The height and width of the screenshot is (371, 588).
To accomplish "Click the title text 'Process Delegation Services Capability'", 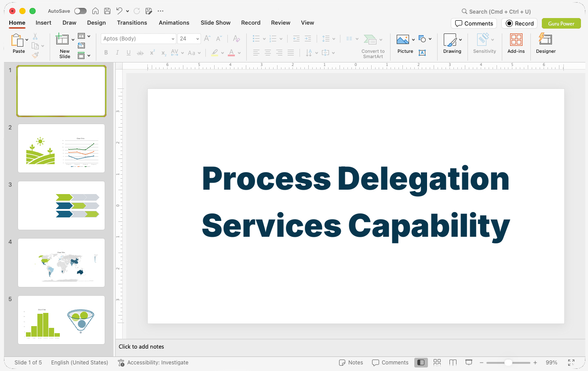I will pyautogui.click(x=355, y=202).
